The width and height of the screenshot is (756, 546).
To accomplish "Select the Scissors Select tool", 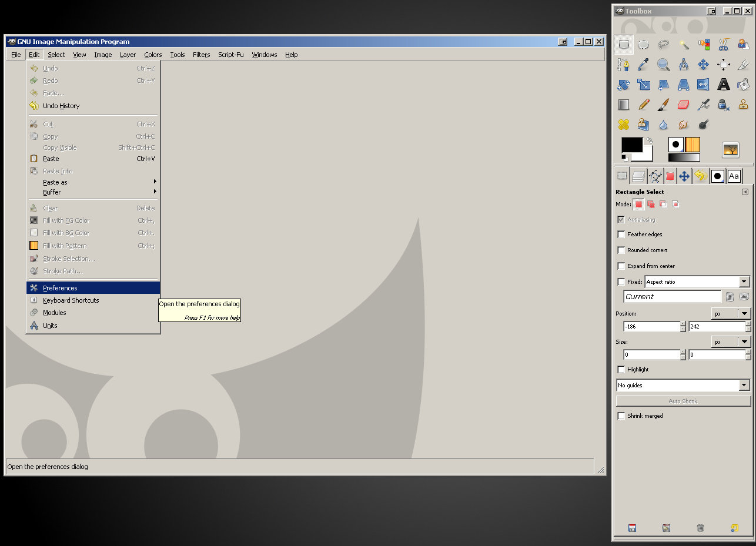I will [724, 45].
